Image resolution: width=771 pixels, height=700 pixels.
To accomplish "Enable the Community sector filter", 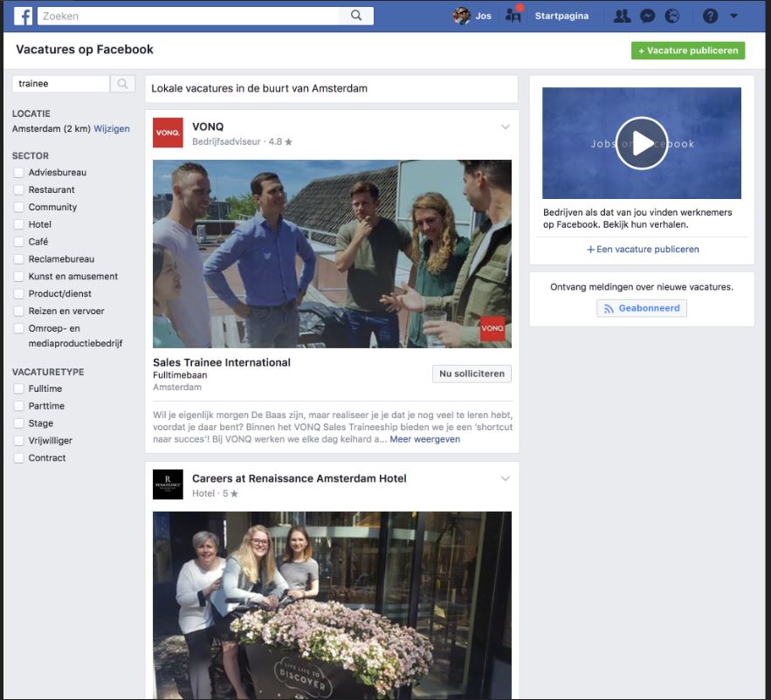I will point(18,207).
